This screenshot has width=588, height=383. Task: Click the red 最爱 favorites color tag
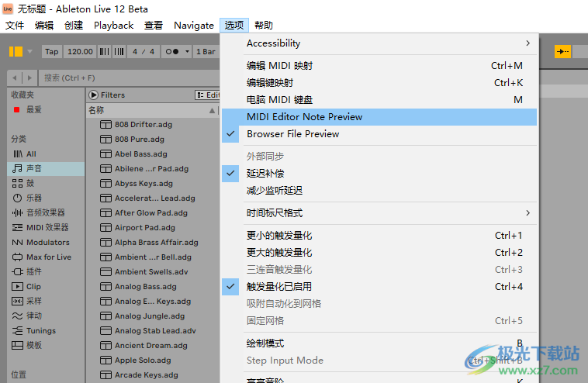(16, 109)
